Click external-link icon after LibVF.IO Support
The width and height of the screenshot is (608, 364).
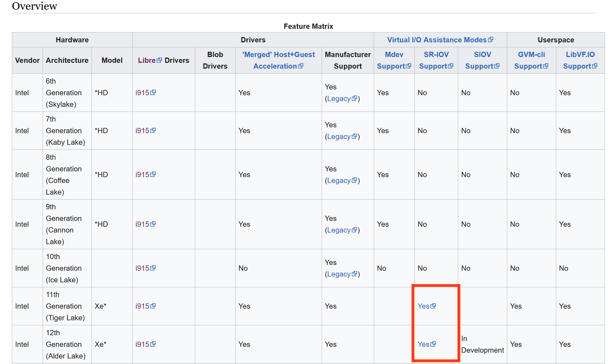tap(595, 66)
